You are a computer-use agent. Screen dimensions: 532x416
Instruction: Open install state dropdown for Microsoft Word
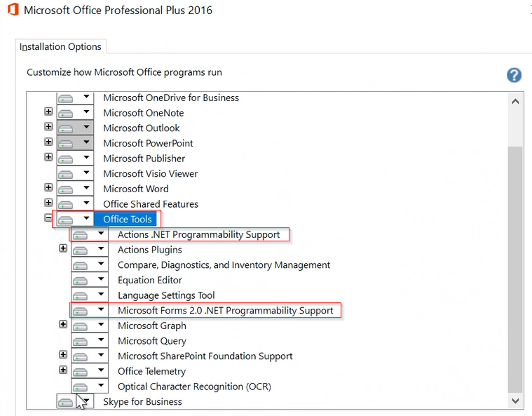[75, 189]
